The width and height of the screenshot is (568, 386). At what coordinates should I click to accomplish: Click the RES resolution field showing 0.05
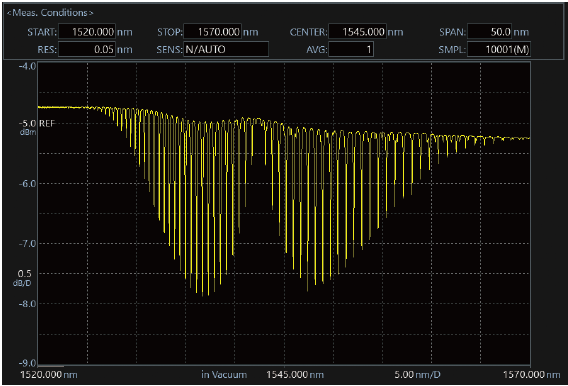[x=87, y=49]
